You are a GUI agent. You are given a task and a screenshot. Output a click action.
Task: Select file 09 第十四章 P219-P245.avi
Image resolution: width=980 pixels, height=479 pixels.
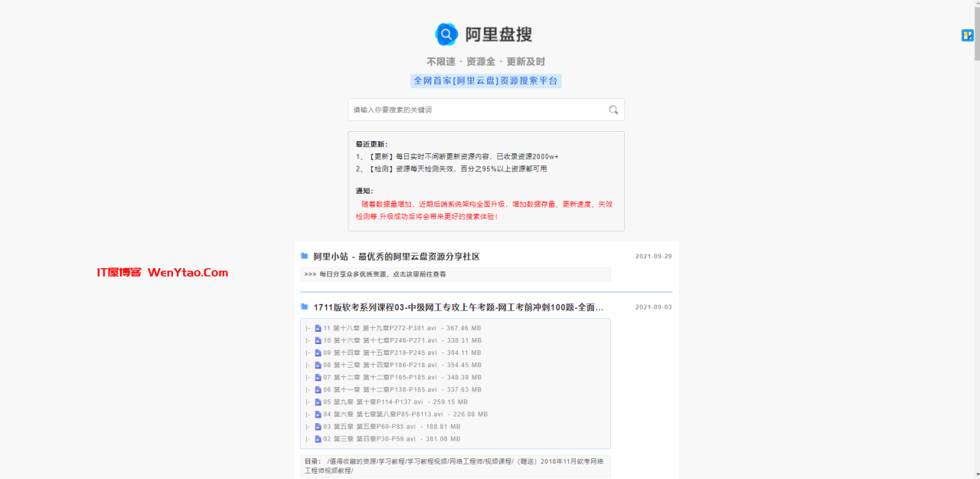point(380,353)
